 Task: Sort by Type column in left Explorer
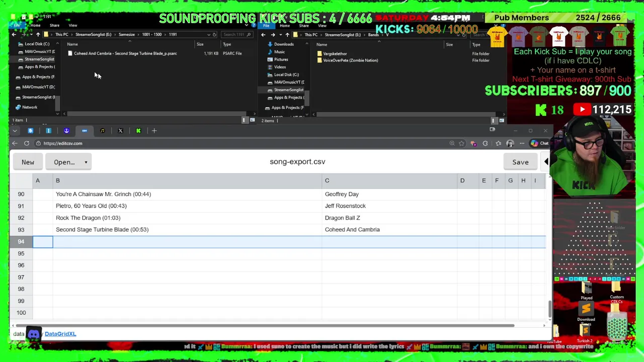(227, 44)
